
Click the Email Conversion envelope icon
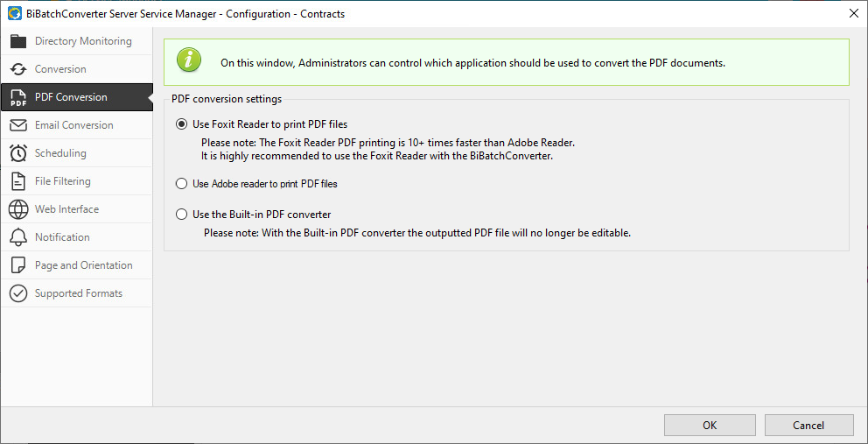point(18,125)
